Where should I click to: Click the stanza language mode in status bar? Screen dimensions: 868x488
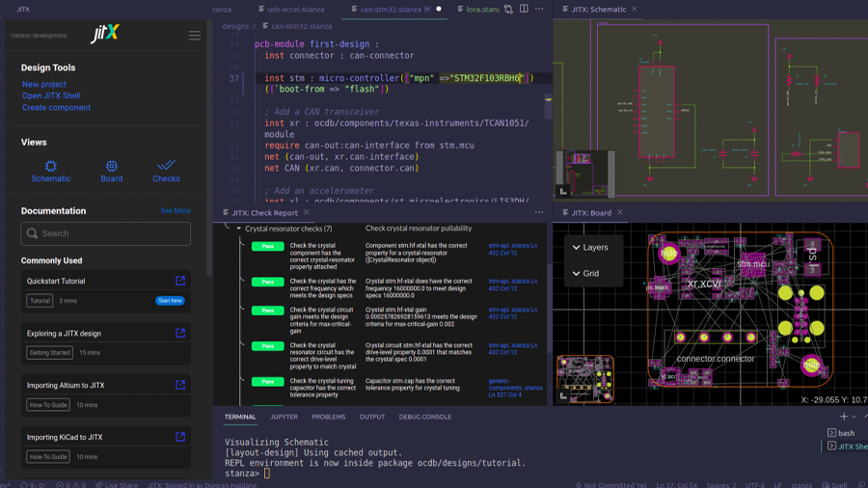point(801,485)
